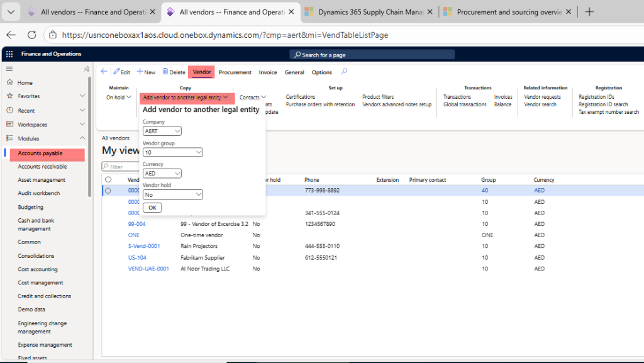The image size is (644, 363).
Task: Select the first vendor row radio circle
Action: [108, 190]
